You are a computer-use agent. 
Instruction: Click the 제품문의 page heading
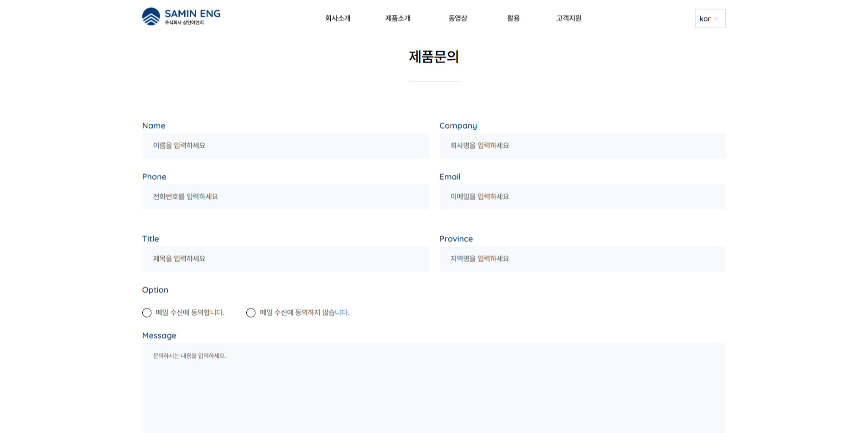pos(433,57)
